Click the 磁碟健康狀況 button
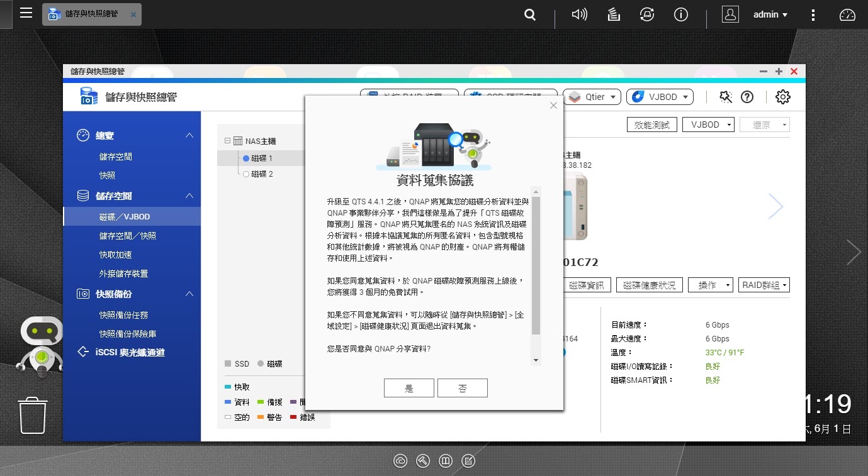This screenshot has width=868, height=476. (x=649, y=285)
